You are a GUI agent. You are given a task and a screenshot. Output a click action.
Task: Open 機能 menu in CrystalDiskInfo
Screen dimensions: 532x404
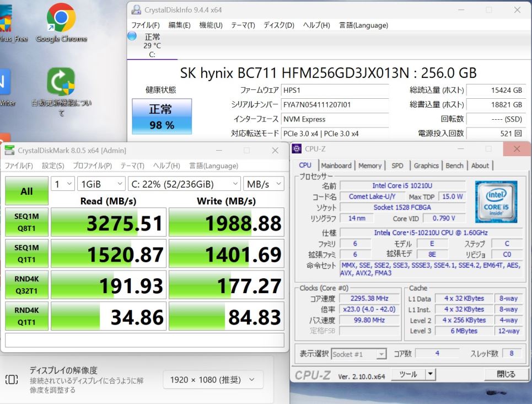click(x=211, y=25)
